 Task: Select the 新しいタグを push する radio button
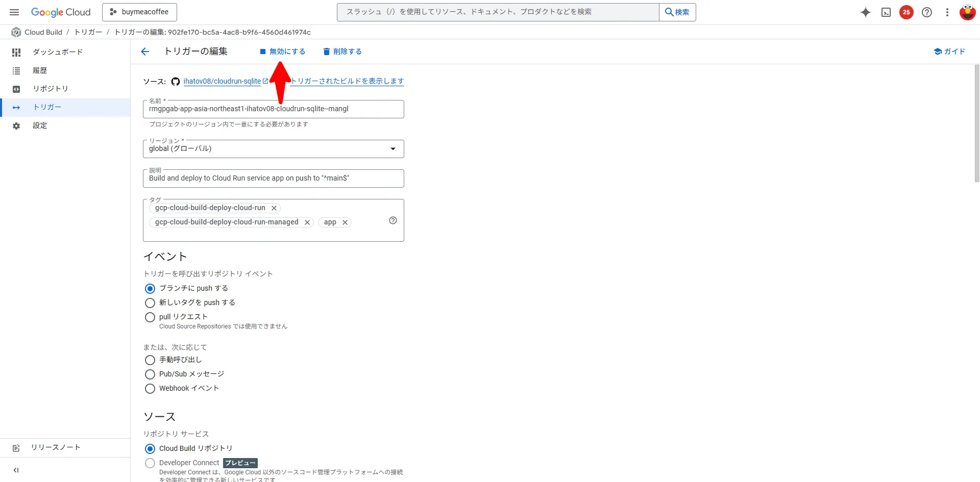[150, 302]
